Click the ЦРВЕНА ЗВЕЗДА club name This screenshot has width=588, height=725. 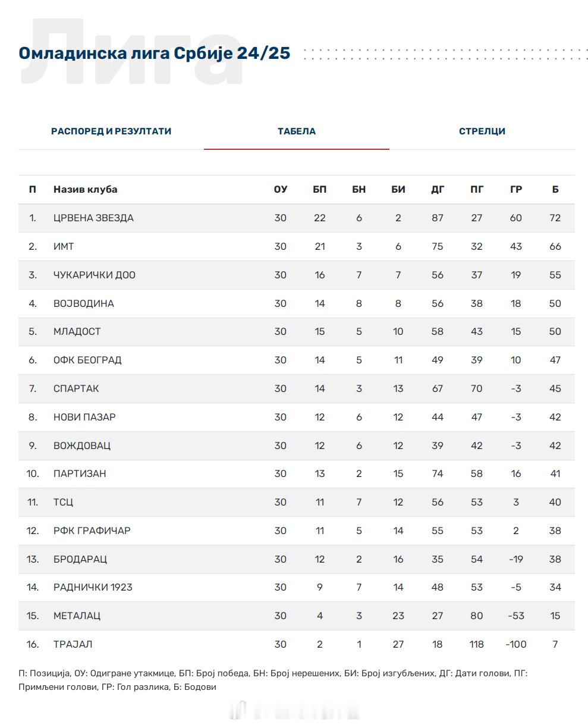point(93,218)
